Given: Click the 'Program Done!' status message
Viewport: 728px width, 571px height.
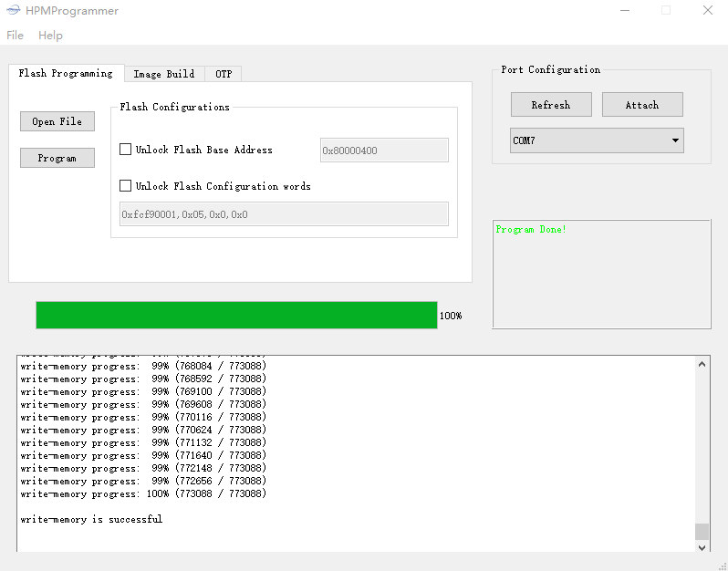Looking at the screenshot, I should 531,229.
